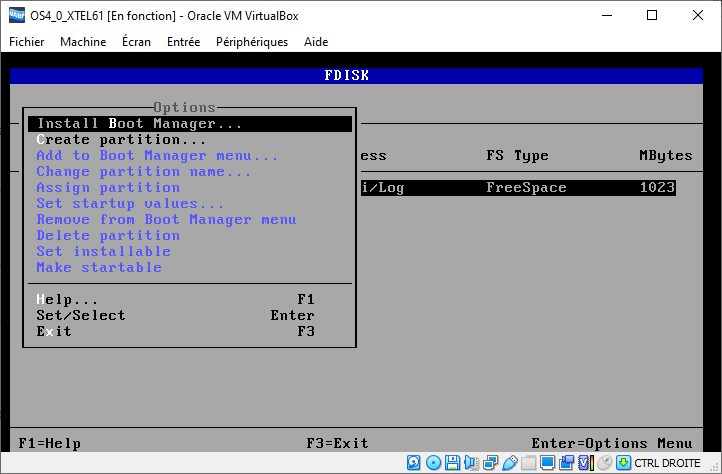The height and width of the screenshot is (474, 722).
Task: Click the network adapters status icon
Action: tap(491, 463)
